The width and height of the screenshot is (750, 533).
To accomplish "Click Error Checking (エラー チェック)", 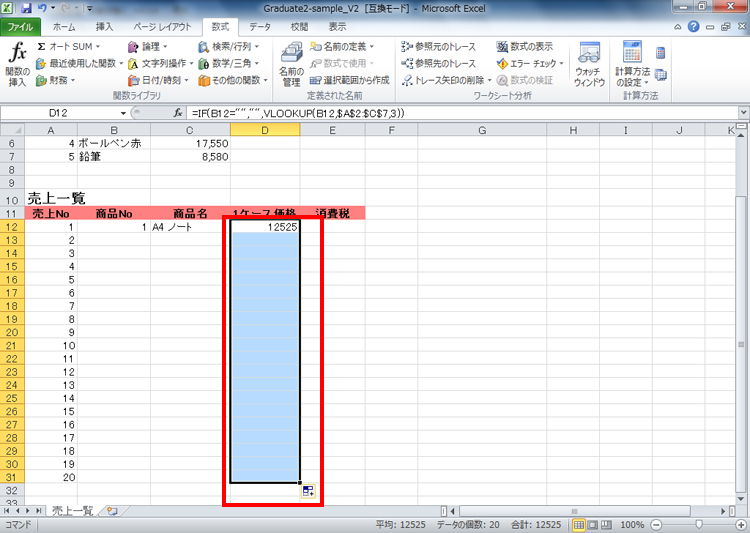I will pos(530,63).
